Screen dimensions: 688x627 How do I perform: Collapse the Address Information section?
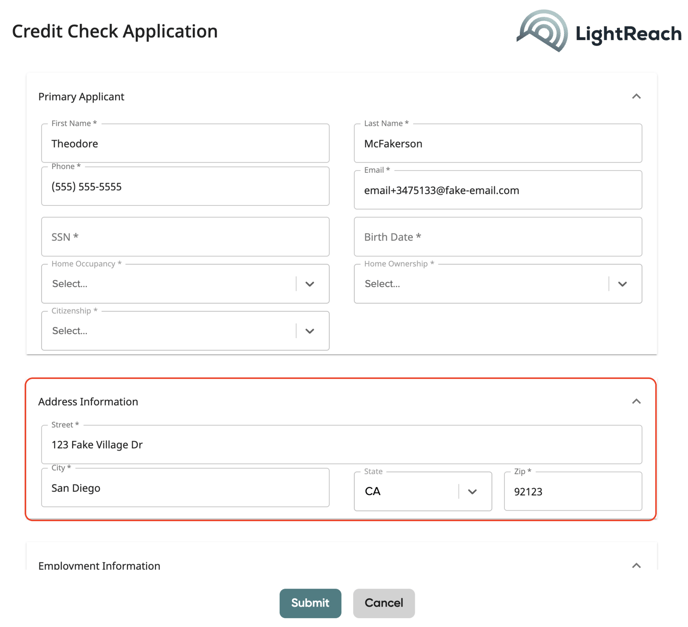[x=636, y=401]
